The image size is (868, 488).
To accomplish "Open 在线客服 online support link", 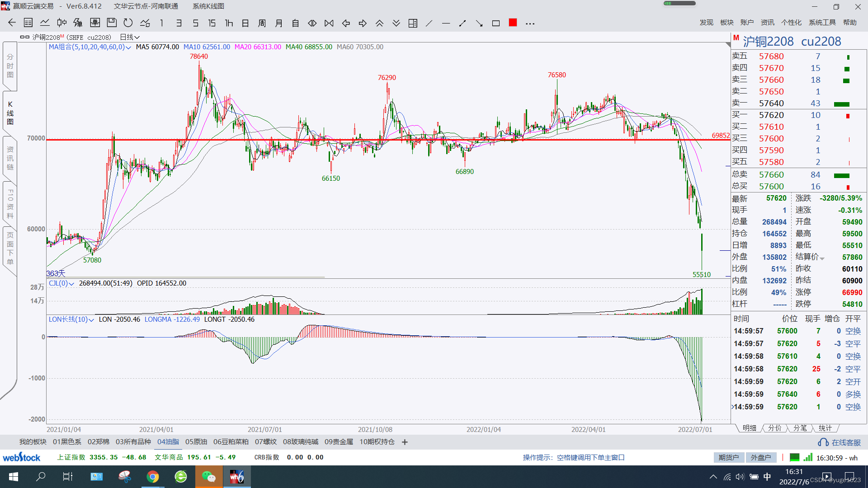I will tap(840, 443).
